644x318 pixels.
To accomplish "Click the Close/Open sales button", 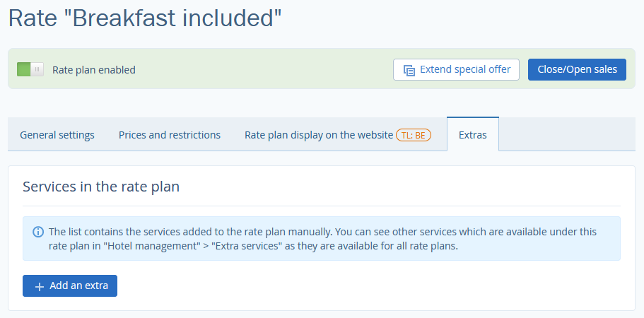I will click(577, 70).
